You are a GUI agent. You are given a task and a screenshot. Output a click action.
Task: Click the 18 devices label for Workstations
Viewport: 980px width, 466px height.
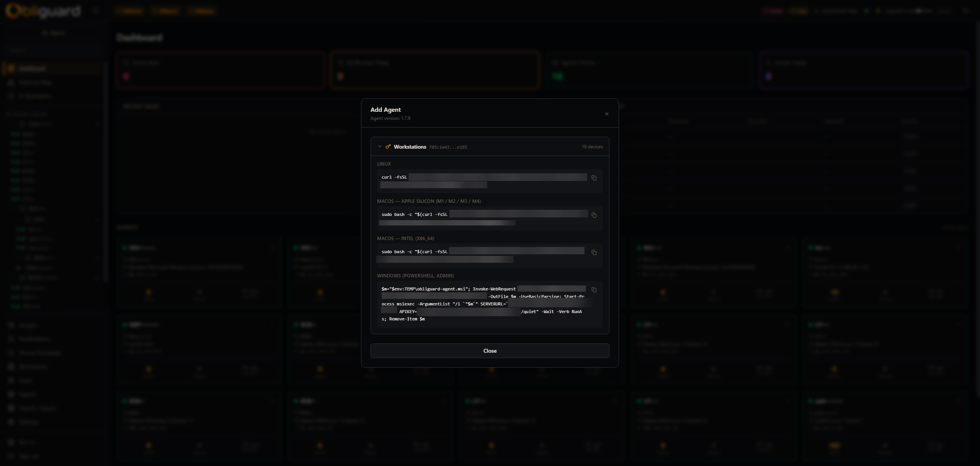(x=592, y=146)
